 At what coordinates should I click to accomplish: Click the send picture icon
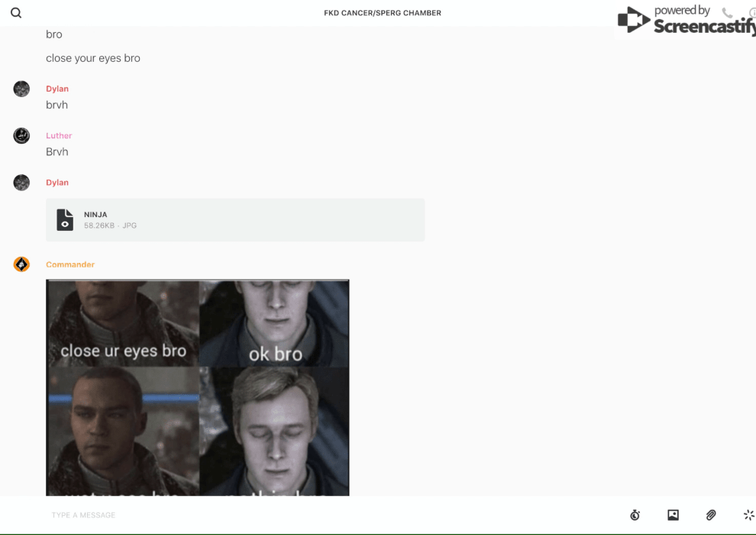[x=673, y=515]
